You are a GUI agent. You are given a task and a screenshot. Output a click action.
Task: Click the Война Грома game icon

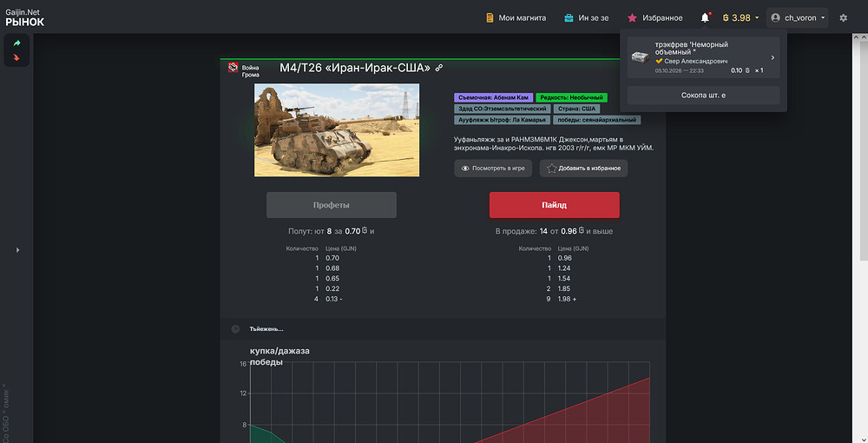[x=233, y=68]
